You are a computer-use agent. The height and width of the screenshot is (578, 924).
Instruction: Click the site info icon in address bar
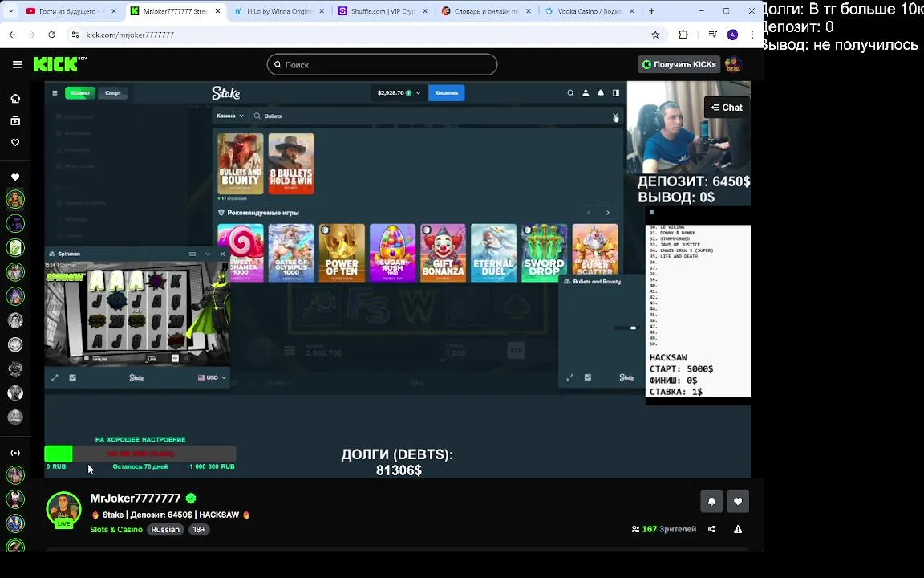point(75,35)
